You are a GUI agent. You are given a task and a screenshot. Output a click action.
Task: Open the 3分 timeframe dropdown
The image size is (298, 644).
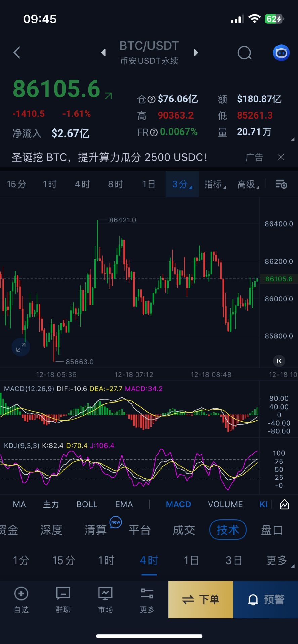(x=182, y=184)
